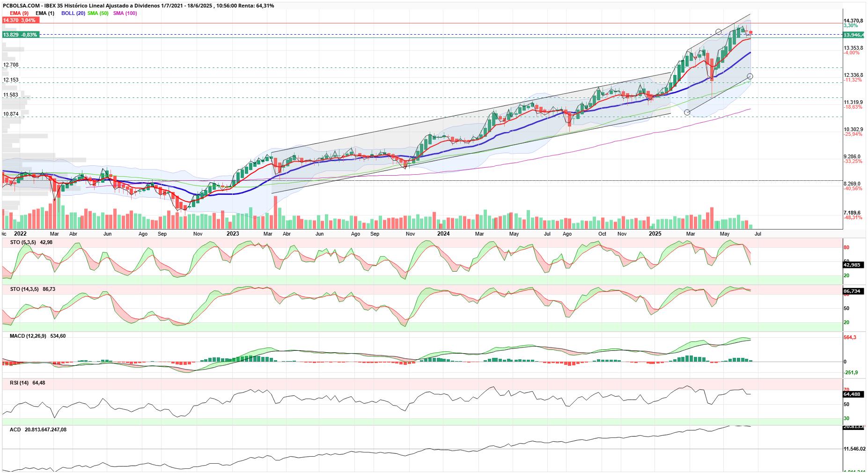Click the 564,3 MACD scale value
Image resolution: width=868 pixels, height=474 pixels.
click(x=850, y=337)
